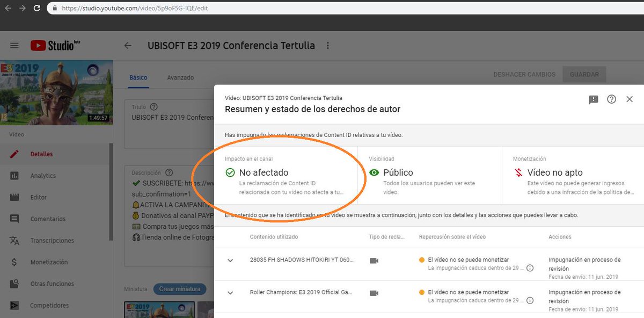Open the hamburger navigation menu
This screenshot has width=644, height=318.
pos(14,46)
